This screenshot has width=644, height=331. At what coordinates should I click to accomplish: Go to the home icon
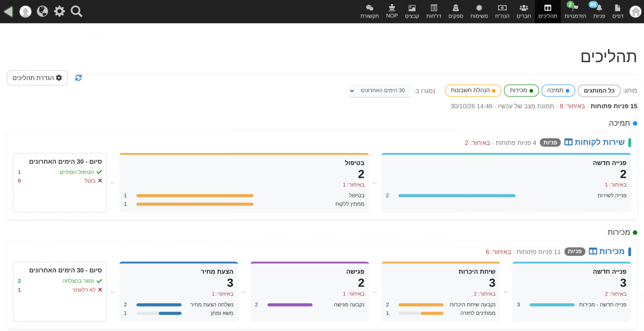point(635,12)
